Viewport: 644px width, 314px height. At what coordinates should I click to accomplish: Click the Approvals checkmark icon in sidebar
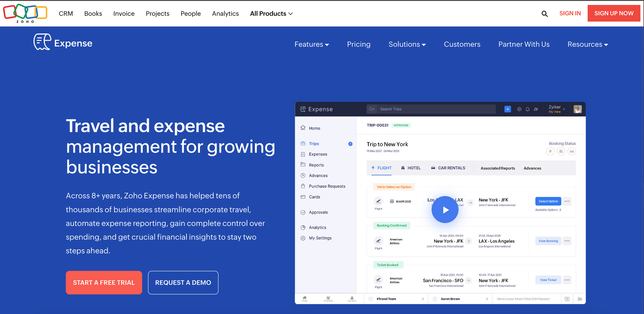point(303,212)
